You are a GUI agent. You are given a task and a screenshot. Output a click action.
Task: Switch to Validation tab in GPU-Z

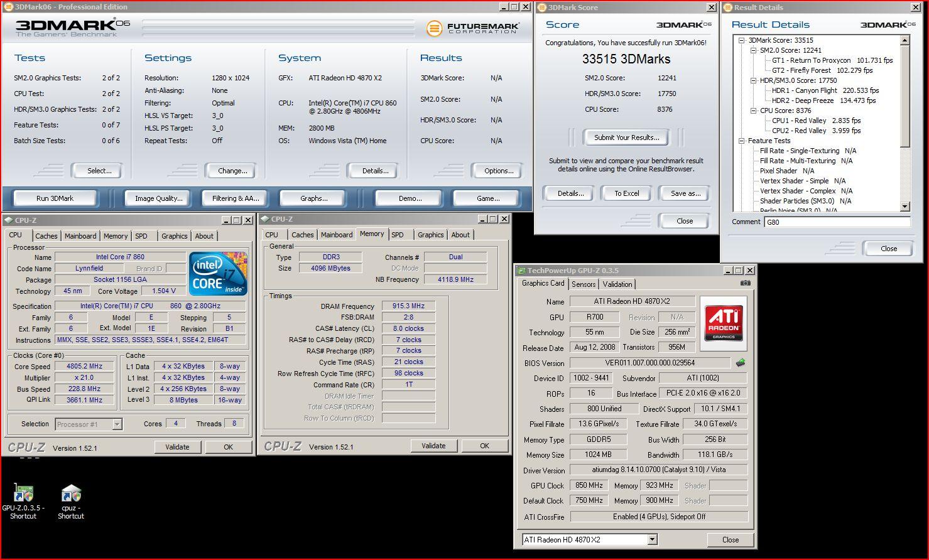[617, 284]
